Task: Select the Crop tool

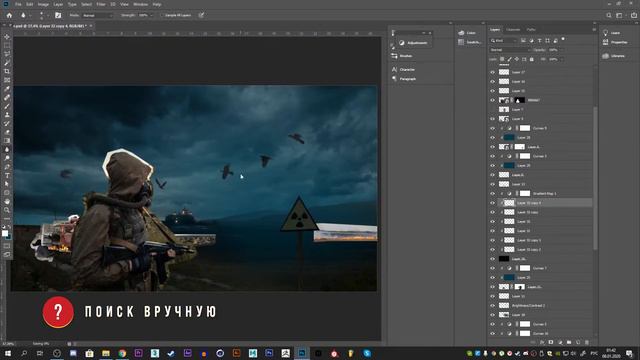Action: (x=7, y=71)
